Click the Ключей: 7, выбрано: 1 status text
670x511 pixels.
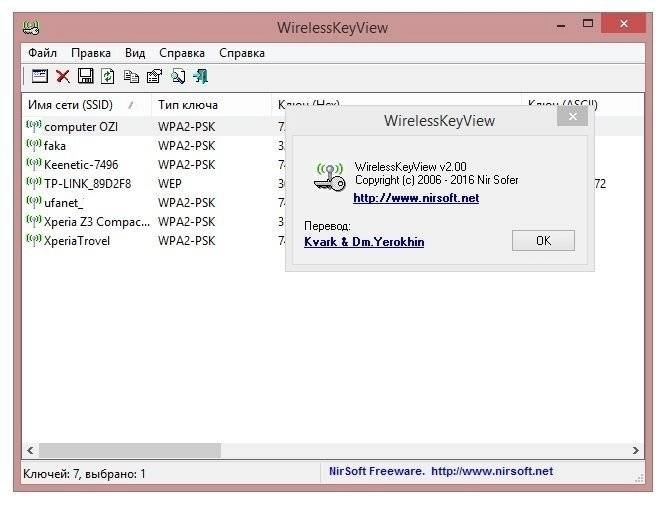(84, 474)
